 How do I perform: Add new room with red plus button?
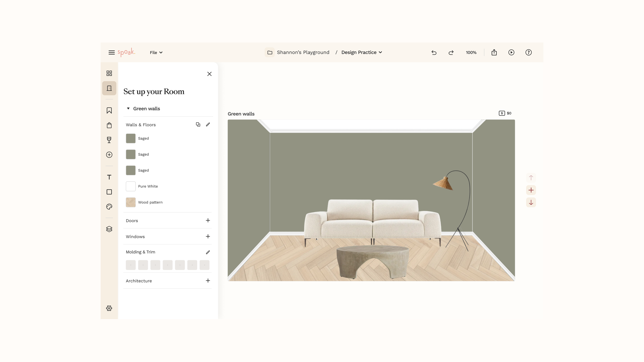[x=531, y=190]
